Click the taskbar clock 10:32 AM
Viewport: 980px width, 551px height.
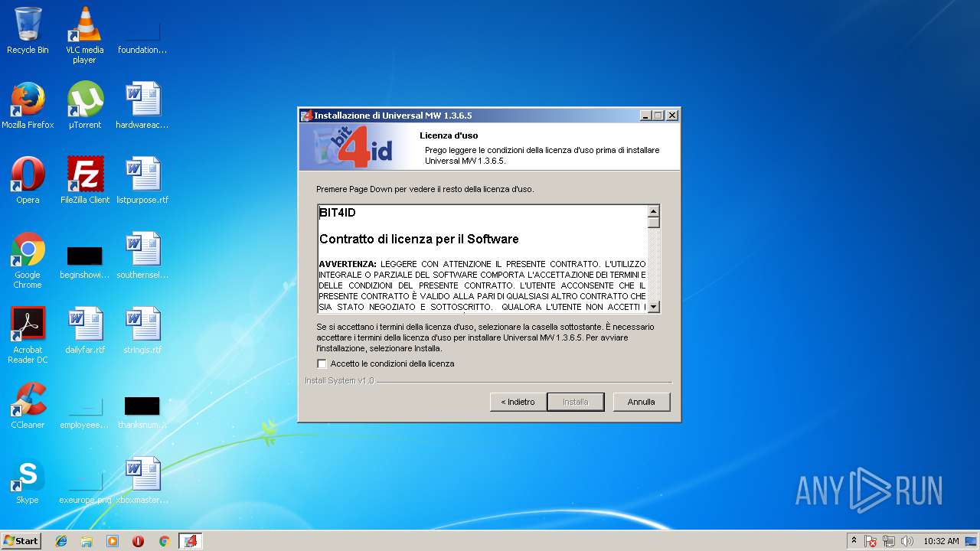941,541
